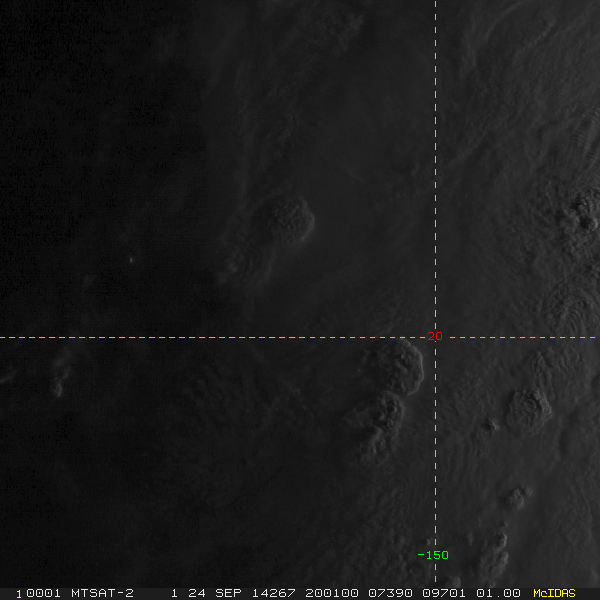Click the green -150 longitude label
Screen dimensions: 600x600
[433, 555]
